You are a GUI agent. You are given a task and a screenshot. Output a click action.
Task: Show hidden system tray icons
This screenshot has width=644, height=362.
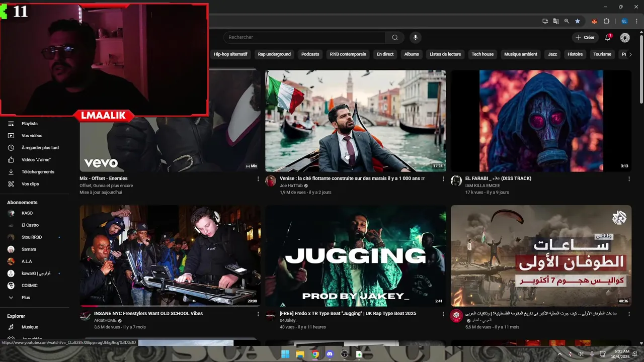[x=559, y=354]
